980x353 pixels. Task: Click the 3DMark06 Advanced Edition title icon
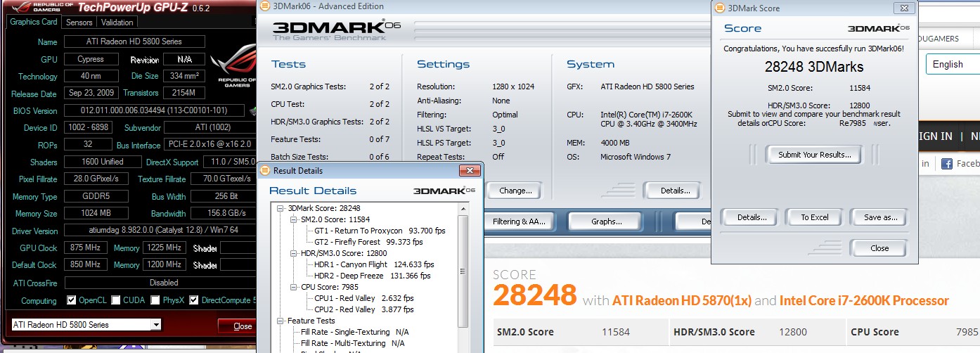pyautogui.click(x=264, y=6)
